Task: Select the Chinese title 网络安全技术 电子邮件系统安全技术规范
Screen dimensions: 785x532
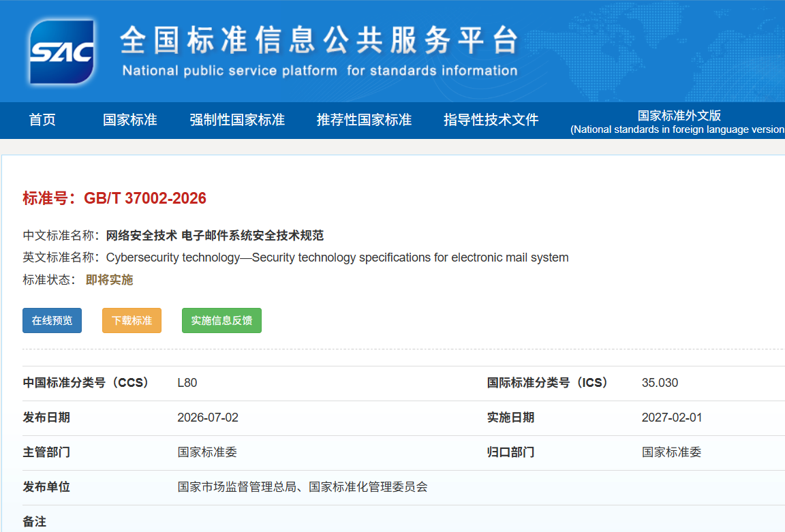Action: point(215,235)
